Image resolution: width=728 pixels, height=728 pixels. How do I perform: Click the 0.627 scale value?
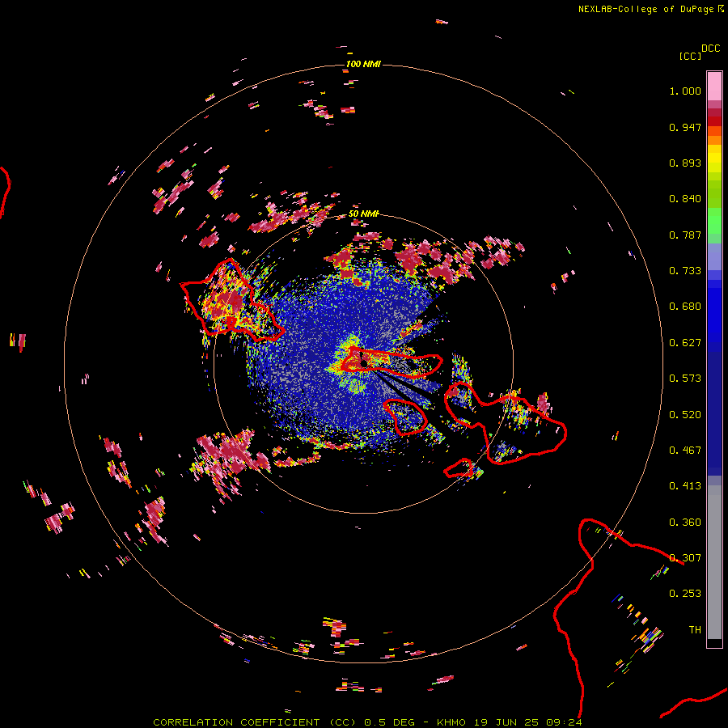(x=685, y=343)
